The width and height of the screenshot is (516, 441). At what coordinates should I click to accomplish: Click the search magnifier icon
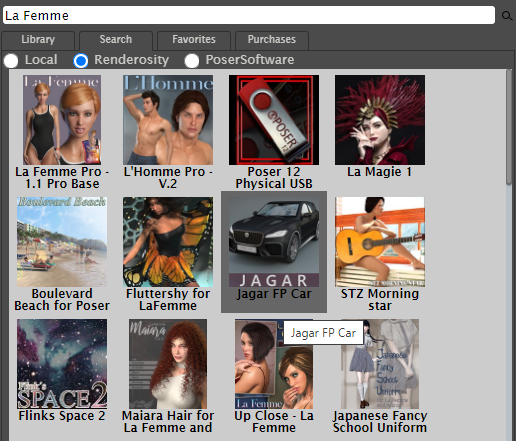[507, 16]
